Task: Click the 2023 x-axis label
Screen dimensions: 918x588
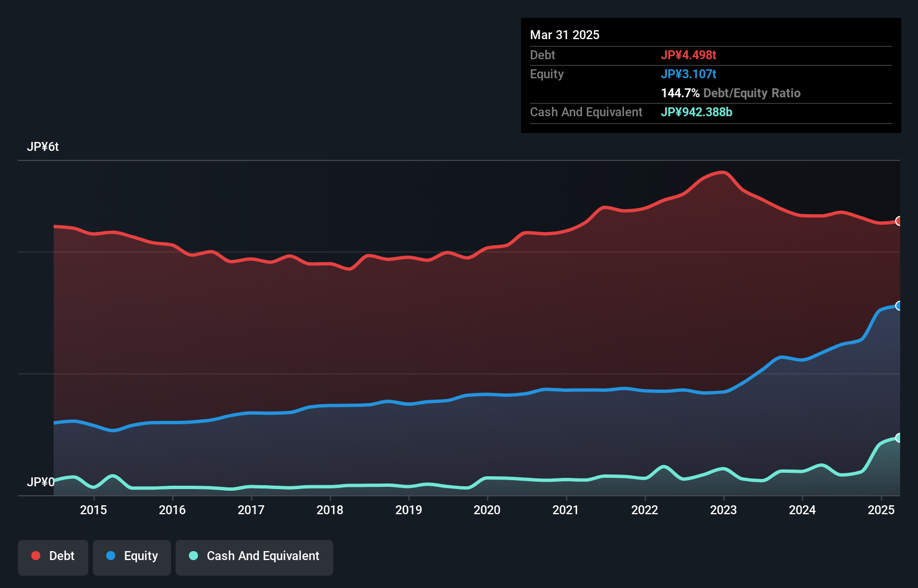Action: [x=723, y=510]
